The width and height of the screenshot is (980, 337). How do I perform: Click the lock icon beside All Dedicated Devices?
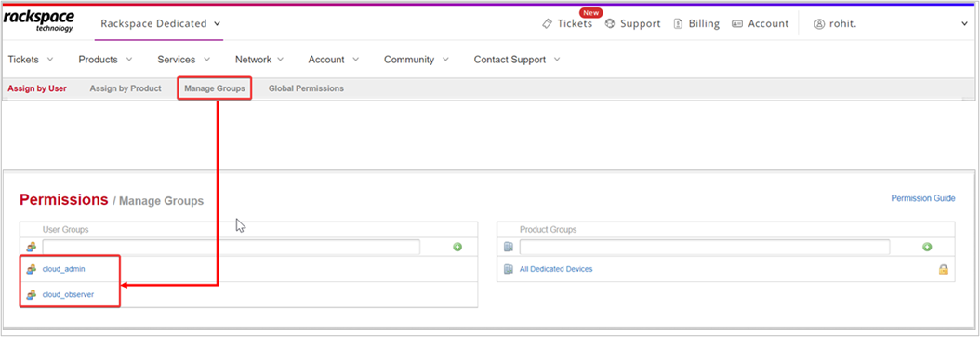[x=943, y=269]
